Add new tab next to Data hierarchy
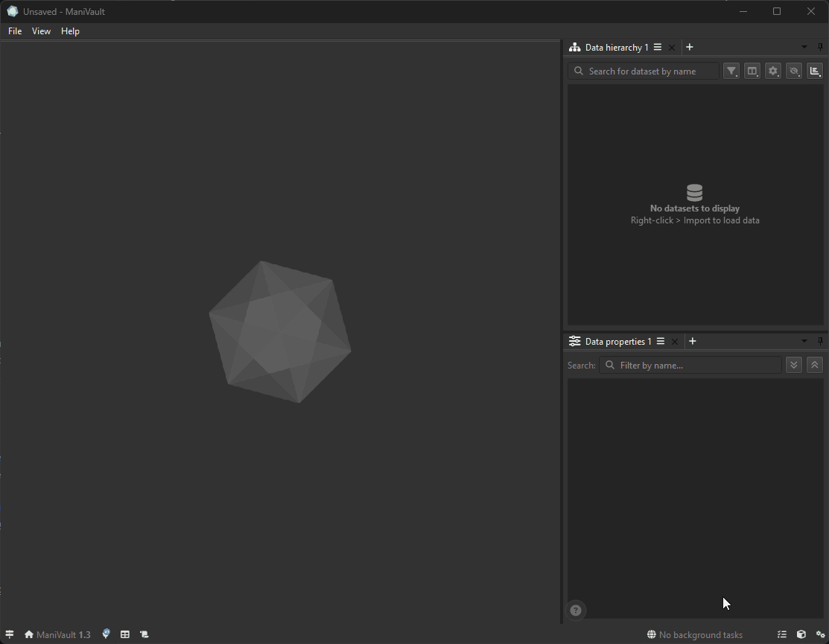This screenshot has height=644, width=829. click(x=690, y=47)
